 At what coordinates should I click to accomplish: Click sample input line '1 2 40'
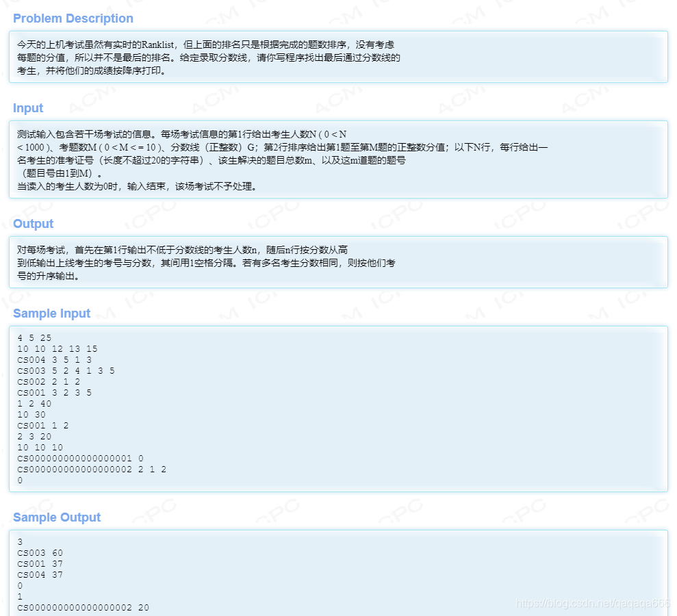(x=34, y=404)
